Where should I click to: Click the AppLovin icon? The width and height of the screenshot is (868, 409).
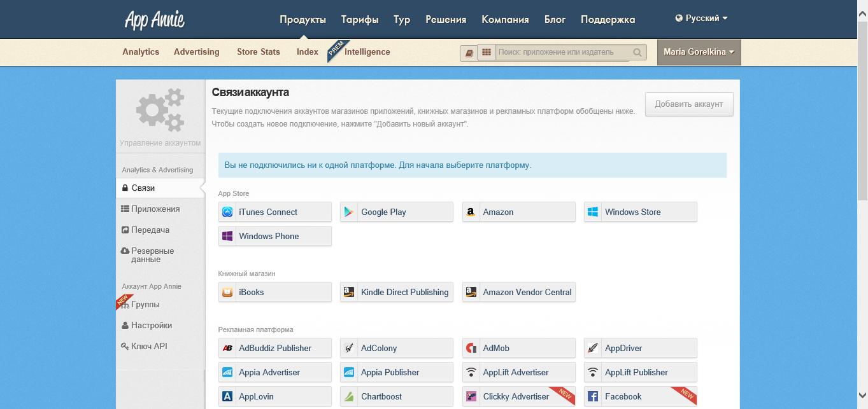click(227, 396)
